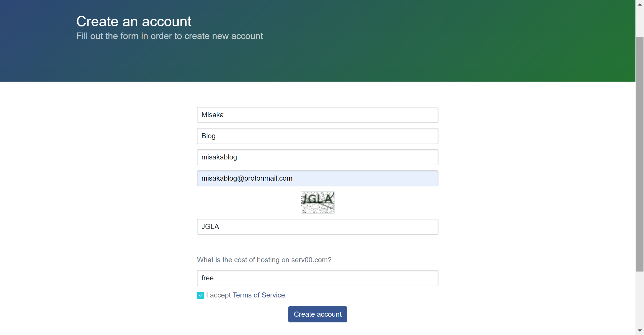Focus the captcha text input showing JGLA
This screenshot has width=644, height=335.
(x=317, y=227)
